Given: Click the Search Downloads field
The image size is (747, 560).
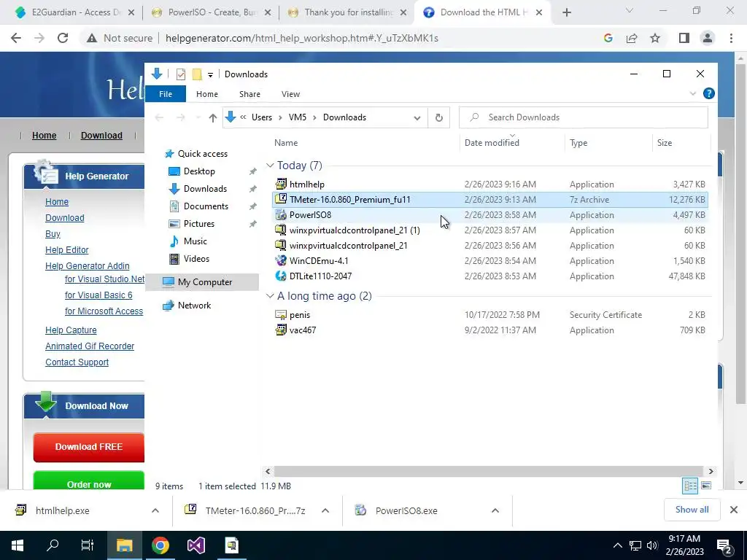Looking at the screenshot, I should (x=583, y=117).
